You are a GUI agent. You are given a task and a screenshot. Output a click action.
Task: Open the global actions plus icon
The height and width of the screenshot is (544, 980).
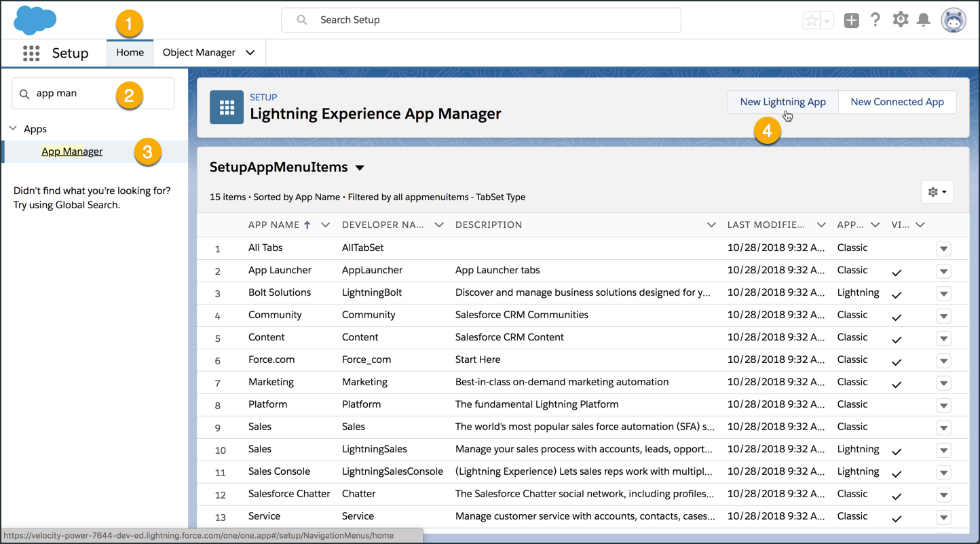[x=852, y=20]
